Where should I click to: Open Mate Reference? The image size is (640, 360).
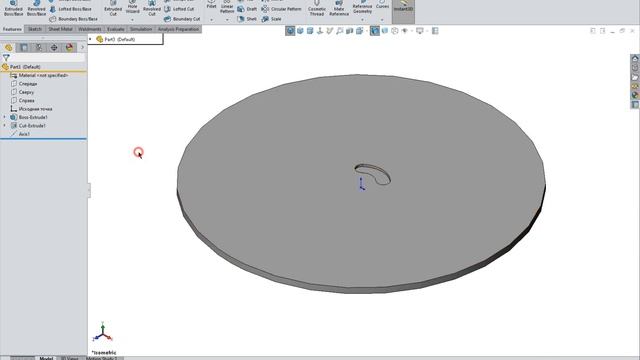[339, 8]
